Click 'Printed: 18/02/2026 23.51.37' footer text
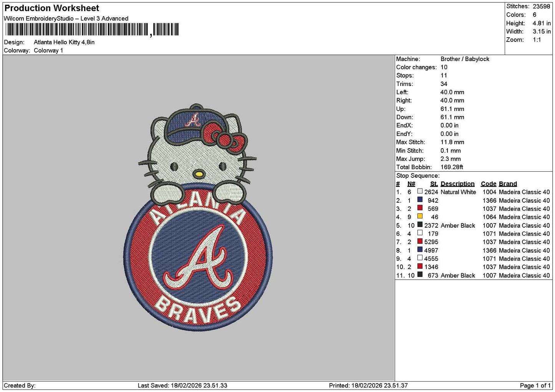This screenshot has width=555, height=392. click(368, 385)
